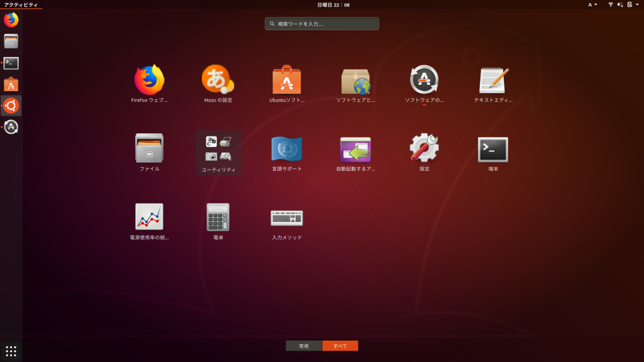Open Mozc の設定 application

click(218, 80)
